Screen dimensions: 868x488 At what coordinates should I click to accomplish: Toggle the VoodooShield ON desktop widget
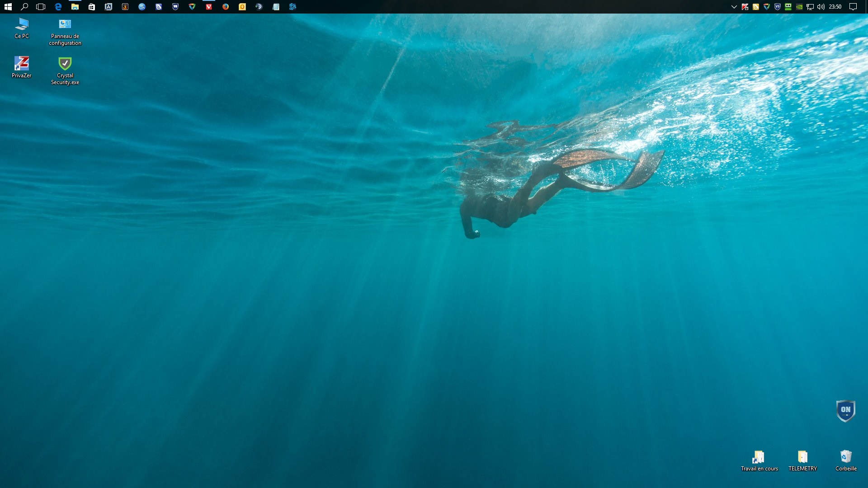pos(845,410)
